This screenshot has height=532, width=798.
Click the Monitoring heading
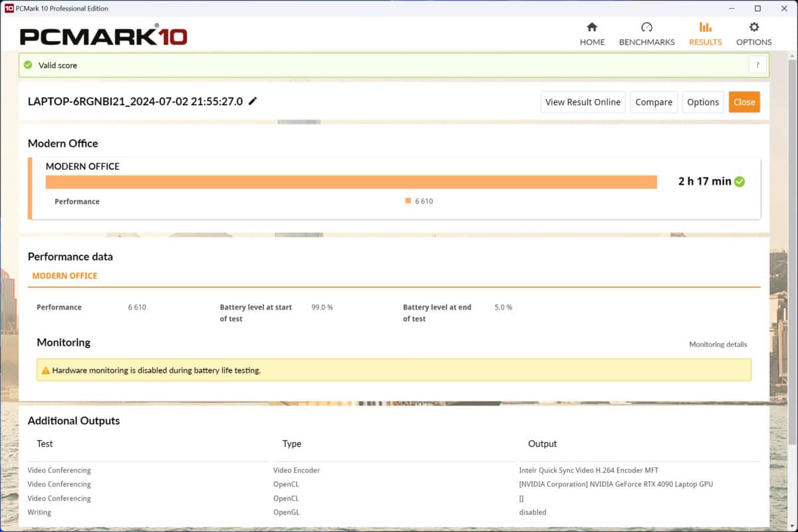[x=64, y=342]
